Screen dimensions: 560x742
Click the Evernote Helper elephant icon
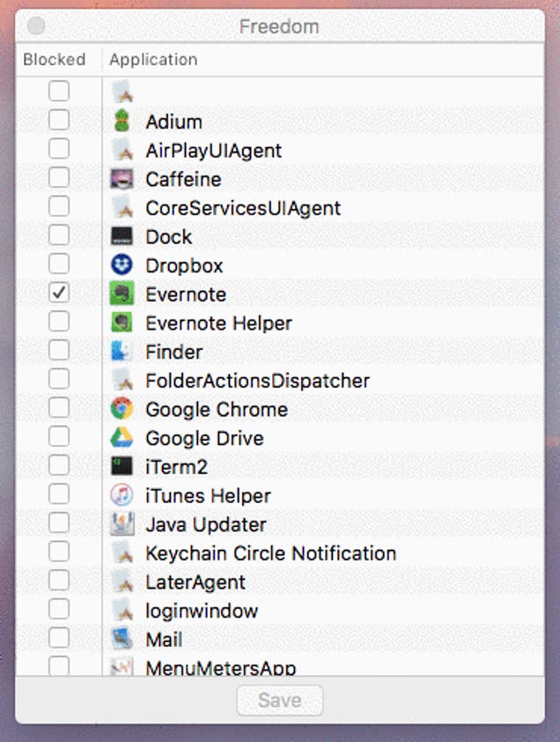[x=122, y=323]
